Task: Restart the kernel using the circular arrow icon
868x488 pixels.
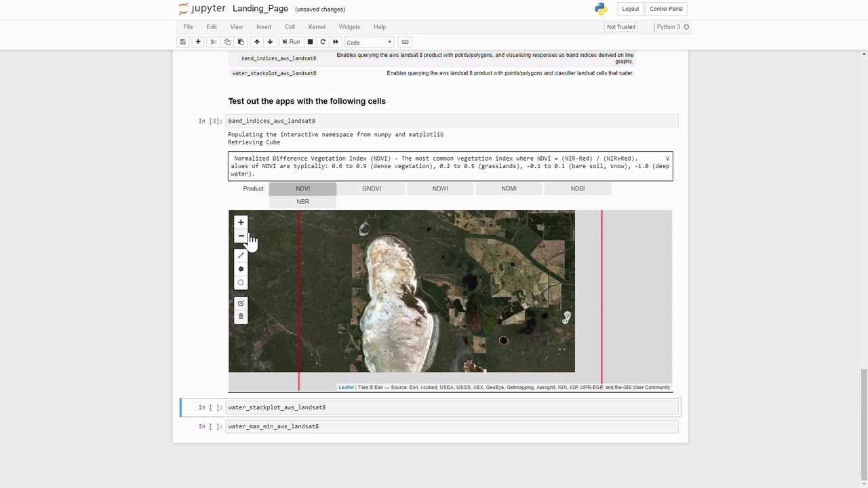Action: coord(323,42)
